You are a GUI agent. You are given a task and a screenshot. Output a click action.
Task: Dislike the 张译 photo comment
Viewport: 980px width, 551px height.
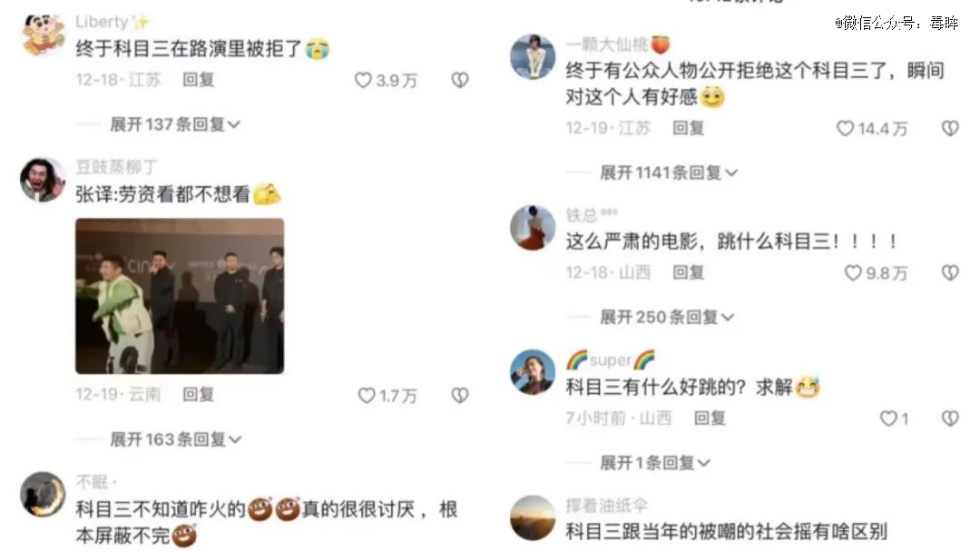(x=460, y=395)
